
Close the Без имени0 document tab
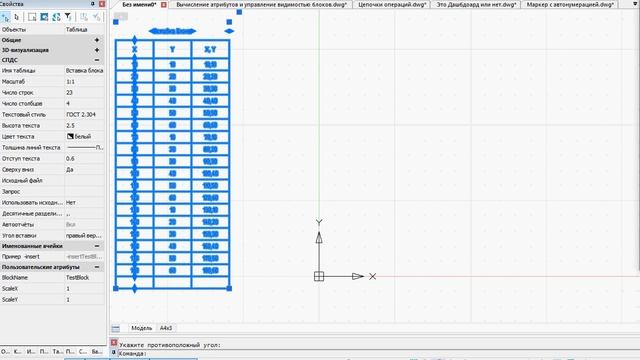pos(164,5)
